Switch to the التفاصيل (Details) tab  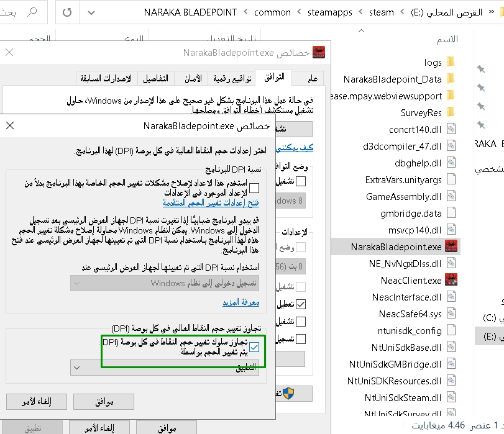(x=156, y=79)
